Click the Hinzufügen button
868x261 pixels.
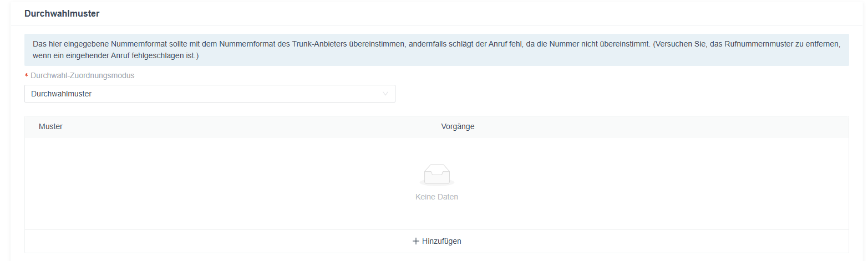coord(436,241)
